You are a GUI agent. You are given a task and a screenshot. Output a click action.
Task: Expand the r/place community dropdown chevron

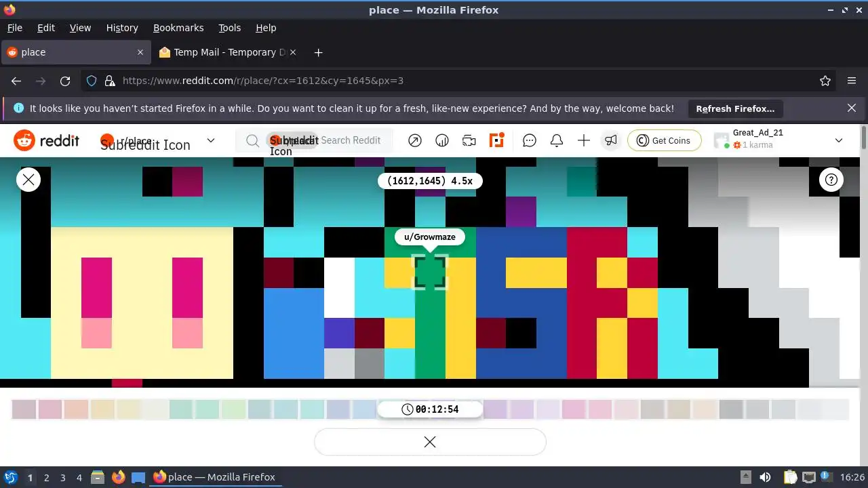tap(211, 140)
